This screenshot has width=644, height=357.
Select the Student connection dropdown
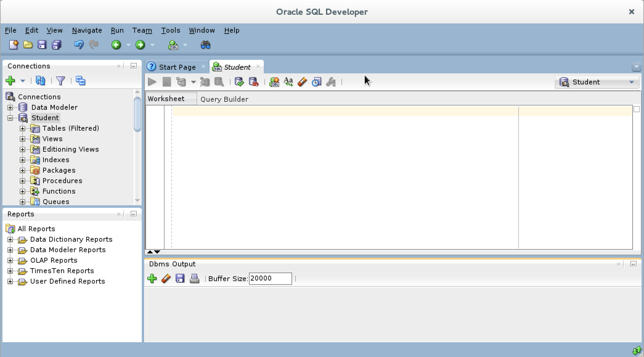[597, 82]
